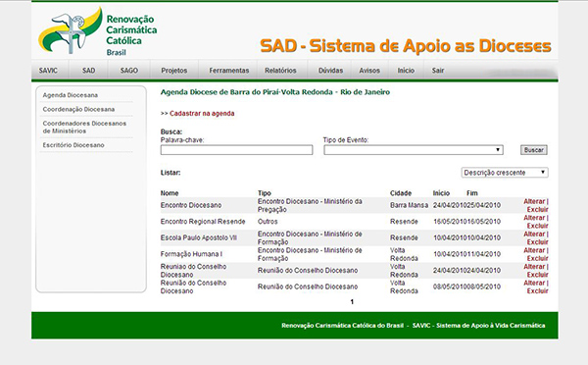Select Agenda Diocesana in the sidebar
Screen dimensions: 588x365
point(71,95)
